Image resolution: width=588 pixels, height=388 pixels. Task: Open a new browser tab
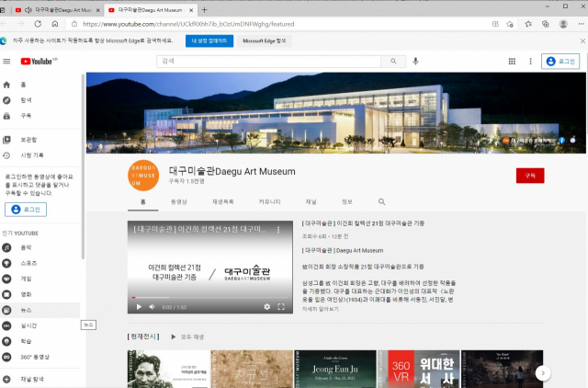204,10
